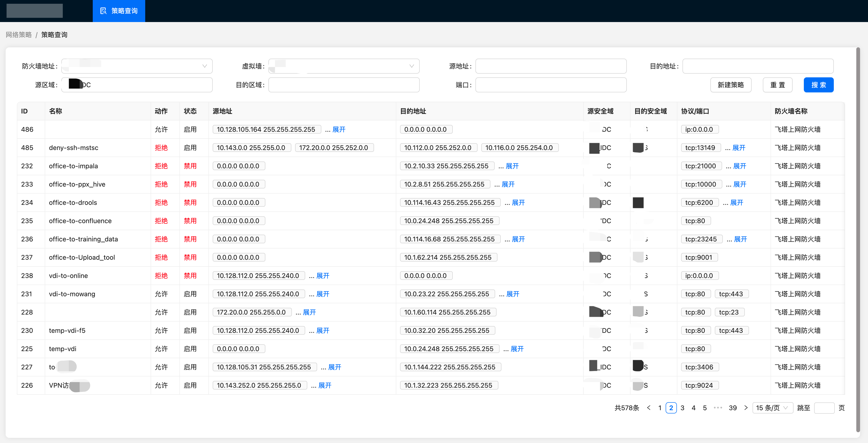Expand source addresses for policy 226

tap(324, 385)
